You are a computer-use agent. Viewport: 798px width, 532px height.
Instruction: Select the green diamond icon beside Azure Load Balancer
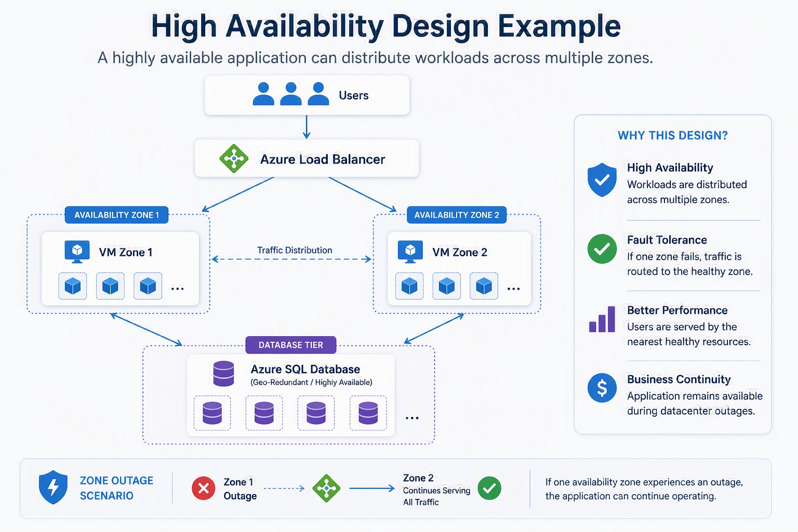234,158
